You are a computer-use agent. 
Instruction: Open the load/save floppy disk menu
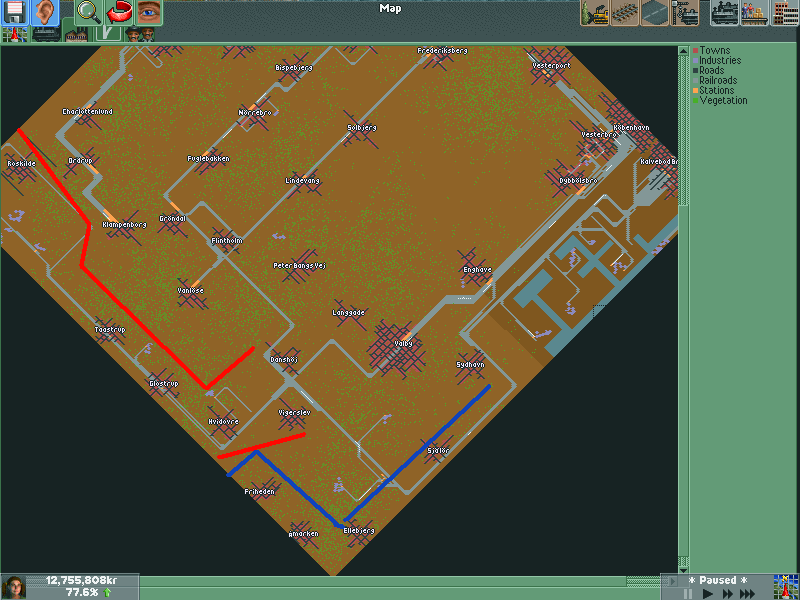click(x=15, y=12)
